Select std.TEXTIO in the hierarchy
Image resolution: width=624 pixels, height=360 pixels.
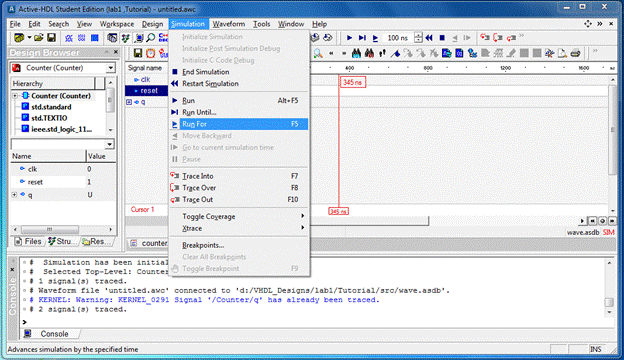tap(49, 118)
